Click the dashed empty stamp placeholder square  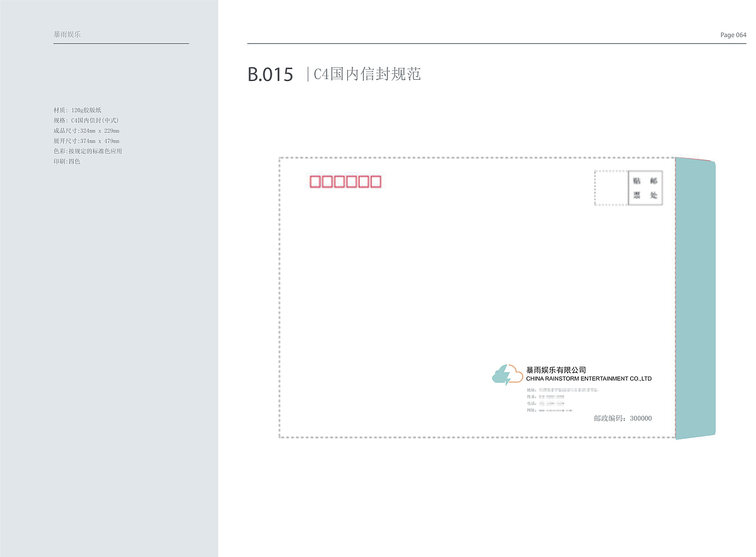tap(611, 188)
